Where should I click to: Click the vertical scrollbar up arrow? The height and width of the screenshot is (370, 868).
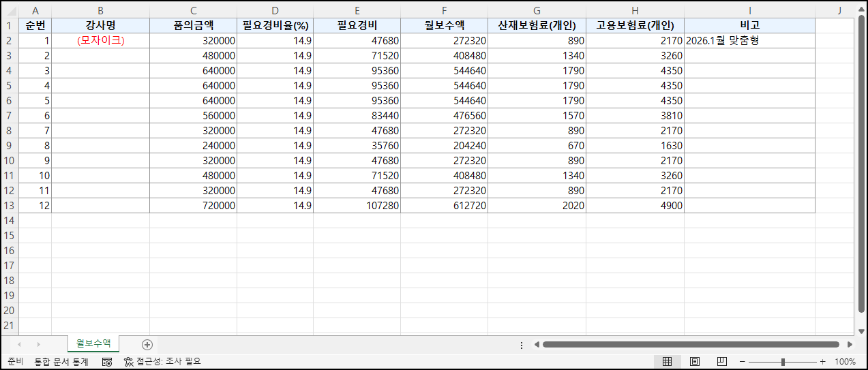click(862, 10)
